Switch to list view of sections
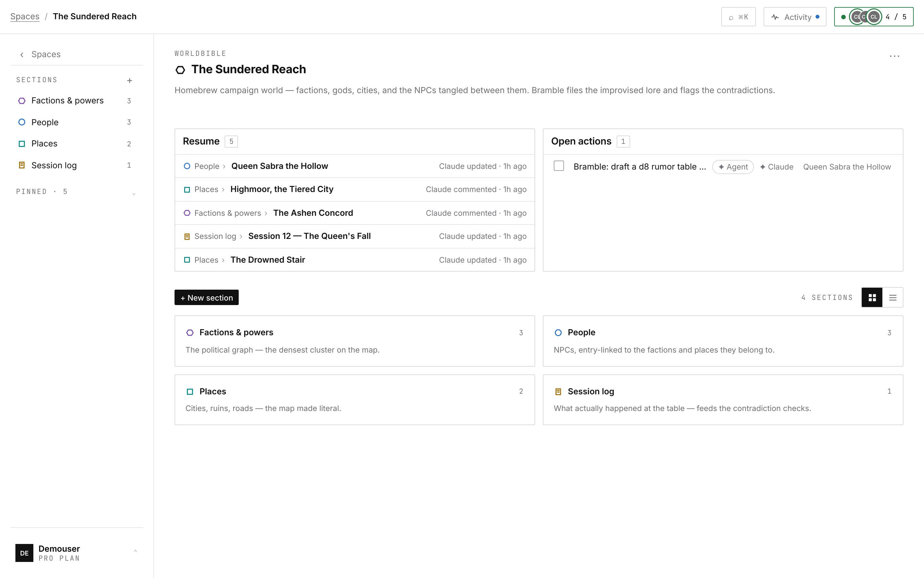 coord(893,297)
